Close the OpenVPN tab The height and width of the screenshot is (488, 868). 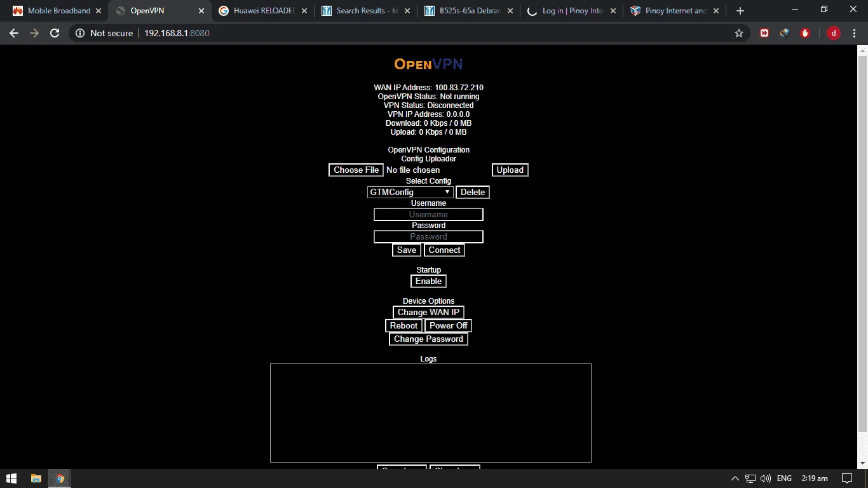coord(201,11)
